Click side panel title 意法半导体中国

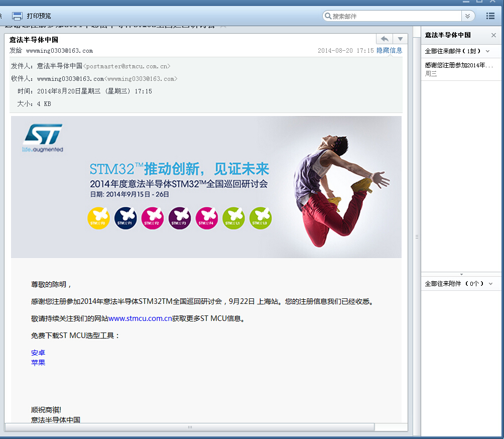[x=448, y=35]
